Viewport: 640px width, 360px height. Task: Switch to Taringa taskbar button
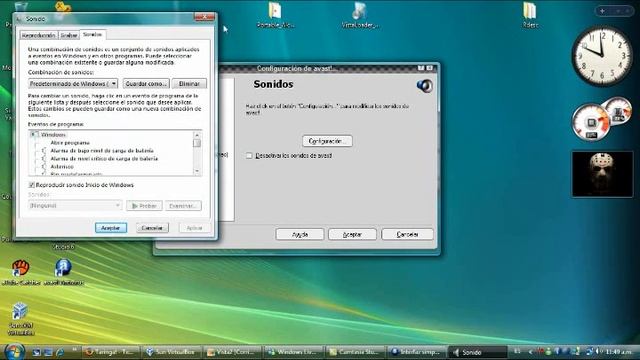111,352
